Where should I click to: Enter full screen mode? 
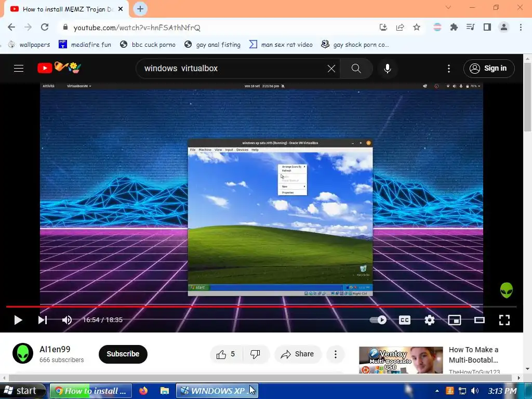click(504, 320)
